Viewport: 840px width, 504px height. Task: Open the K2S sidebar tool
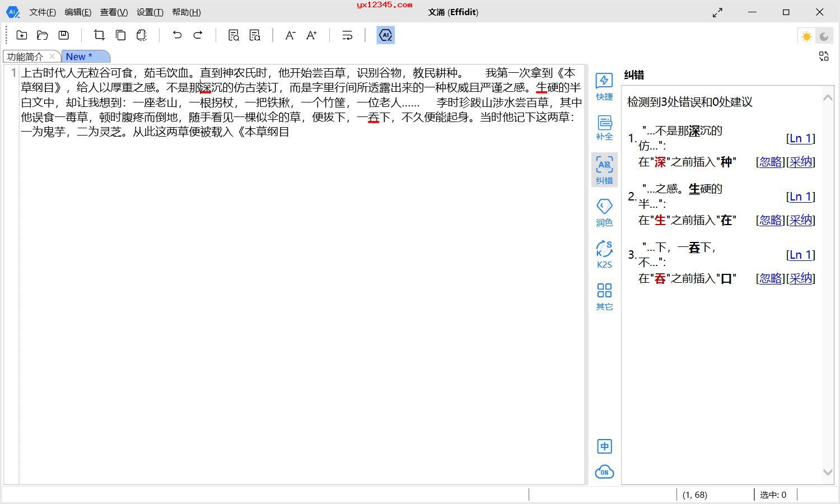coord(604,254)
